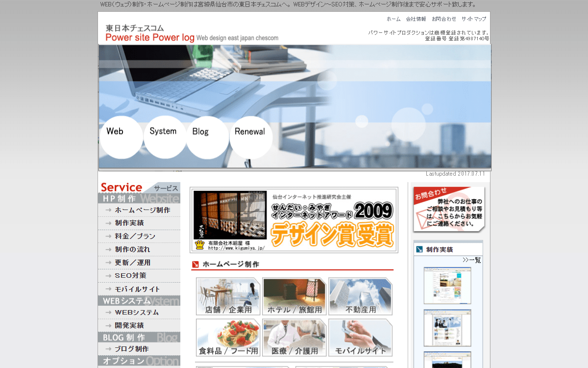Screen dimensions: 588x368
Task: Open the 食料品／フード用 category tile
Action: (x=228, y=338)
